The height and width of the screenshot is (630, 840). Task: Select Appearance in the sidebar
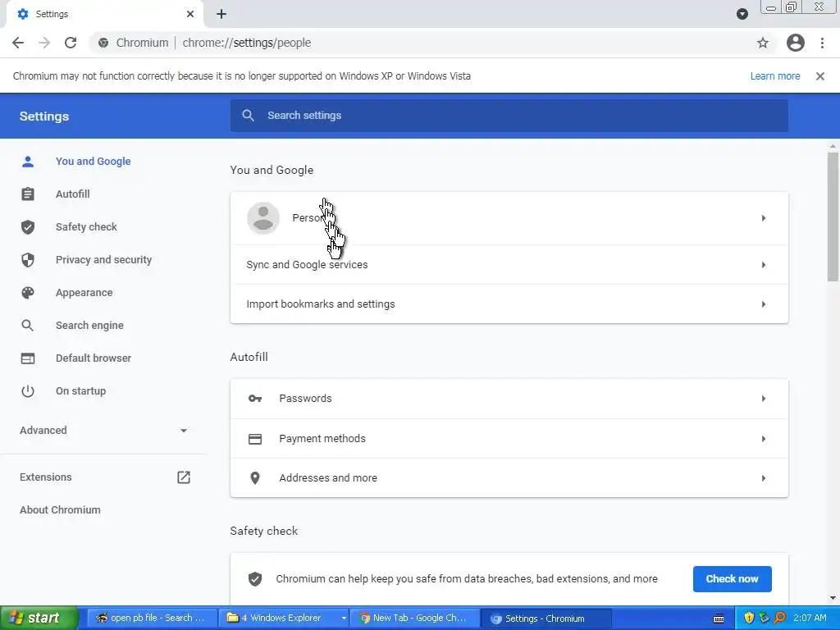click(x=84, y=293)
